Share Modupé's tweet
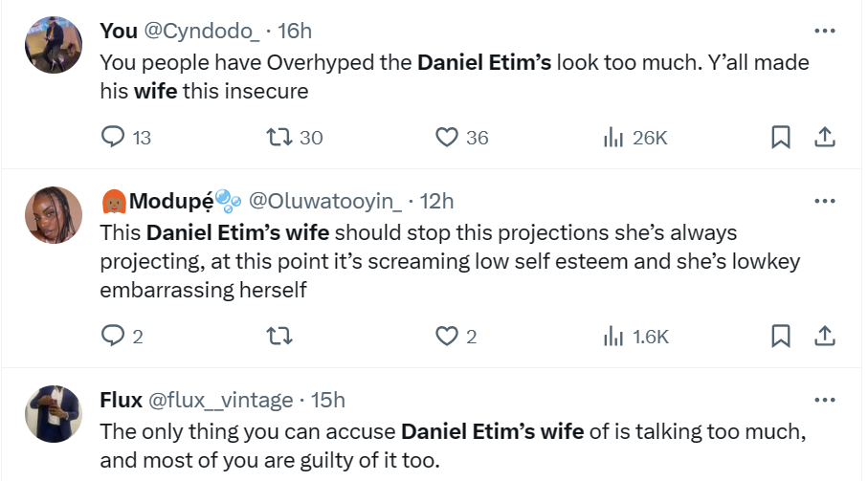The height and width of the screenshot is (481, 868). [824, 336]
